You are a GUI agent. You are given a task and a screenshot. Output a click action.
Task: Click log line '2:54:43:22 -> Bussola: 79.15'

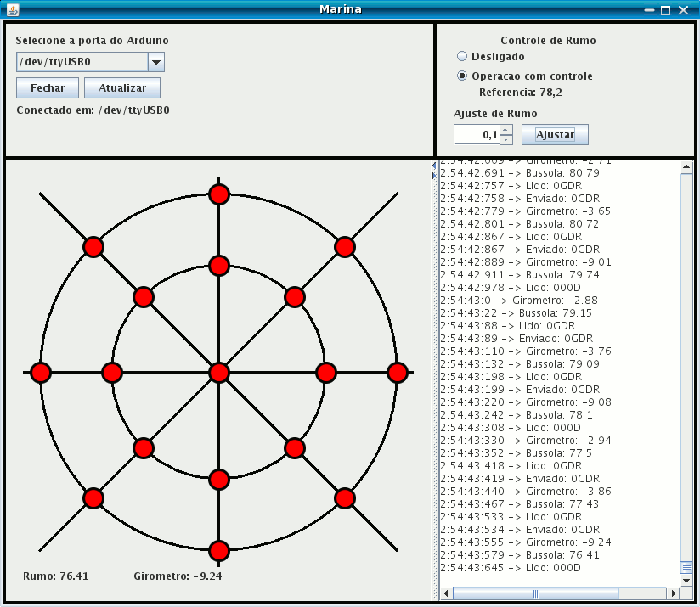(516, 312)
